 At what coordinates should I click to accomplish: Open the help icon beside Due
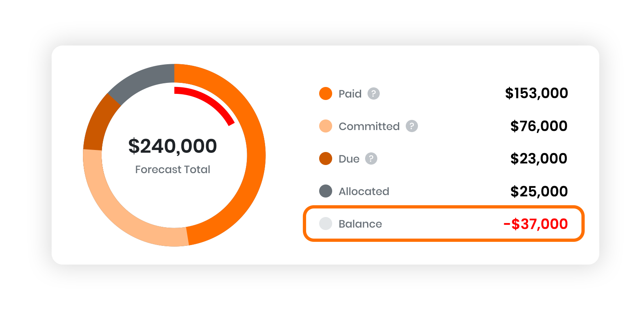pyautogui.click(x=371, y=158)
